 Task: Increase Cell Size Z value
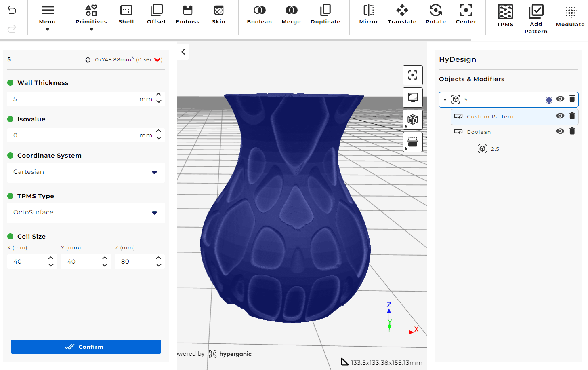(x=159, y=258)
